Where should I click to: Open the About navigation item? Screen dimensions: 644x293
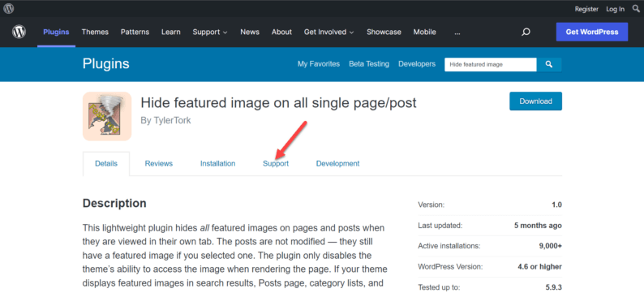click(281, 32)
